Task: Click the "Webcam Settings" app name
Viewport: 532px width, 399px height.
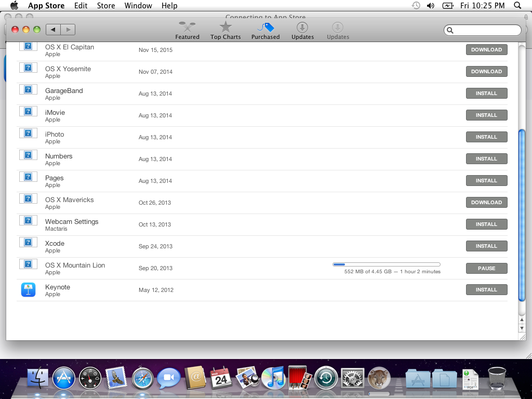Action: tap(72, 221)
